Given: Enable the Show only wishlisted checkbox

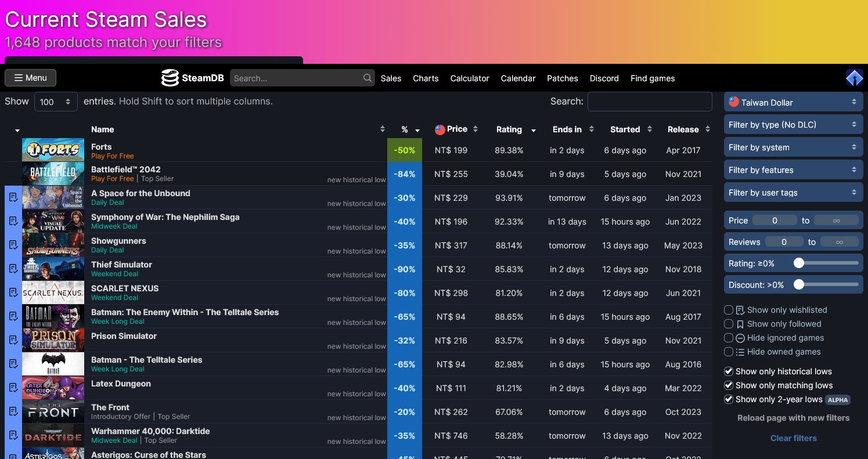Looking at the screenshot, I should 729,310.
